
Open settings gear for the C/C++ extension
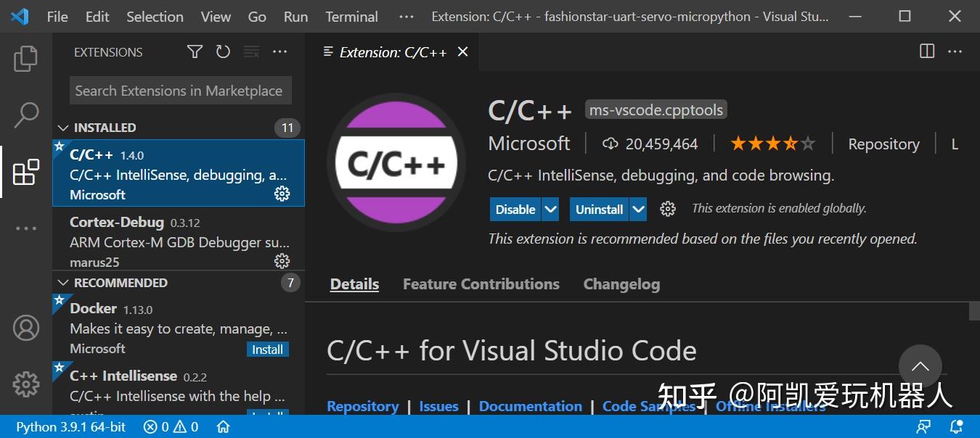tap(282, 194)
